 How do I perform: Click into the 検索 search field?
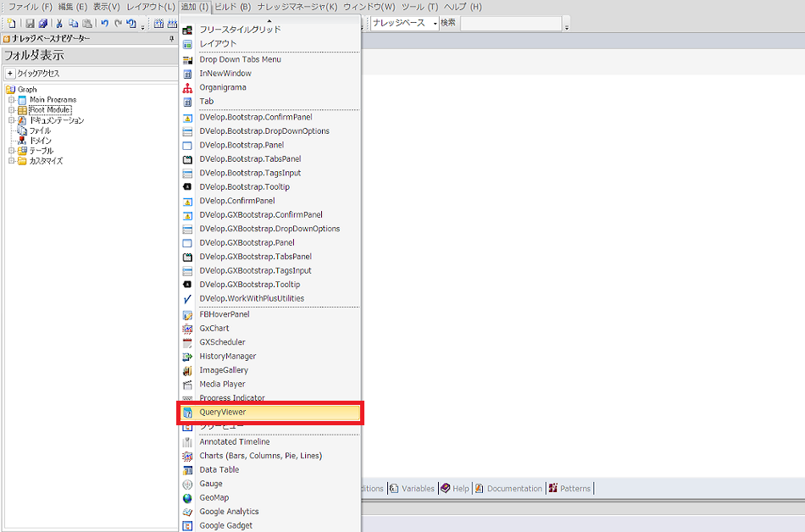510,24
